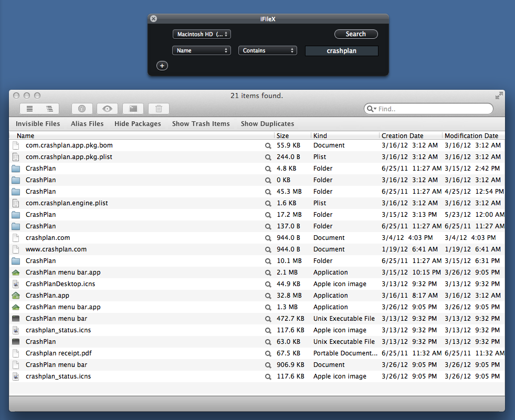Viewport: 515px width, 420px height.
Task: Sort by Size column header
Action: pos(292,135)
